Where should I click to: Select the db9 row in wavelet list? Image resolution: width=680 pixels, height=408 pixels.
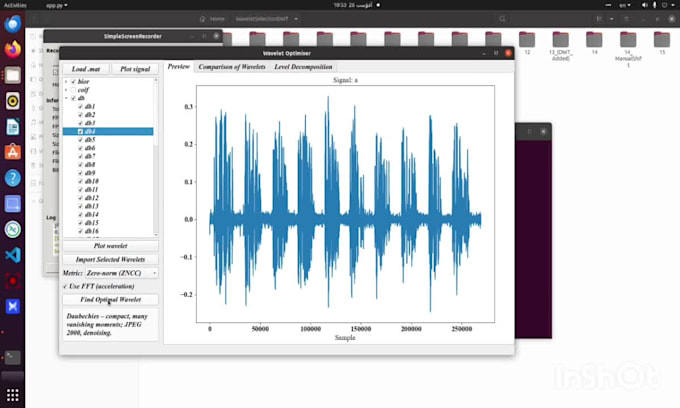click(x=108, y=173)
